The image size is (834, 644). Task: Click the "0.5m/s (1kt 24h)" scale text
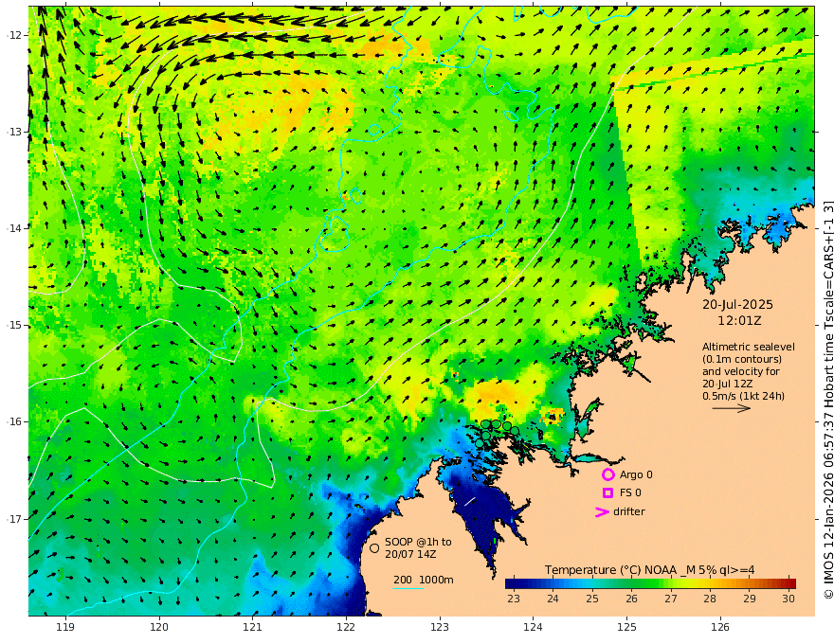pyautogui.click(x=743, y=396)
